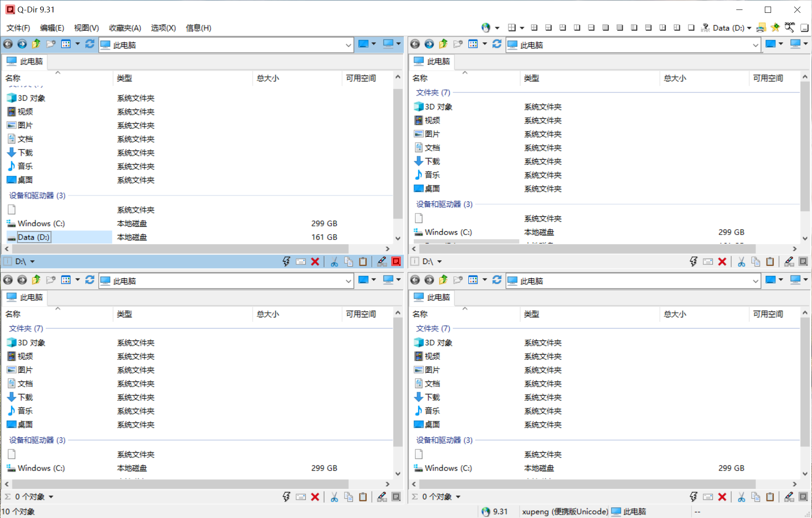The image size is (812, 518).
Task: Toggle the single-pane layout view
Action: pos(691,27)
